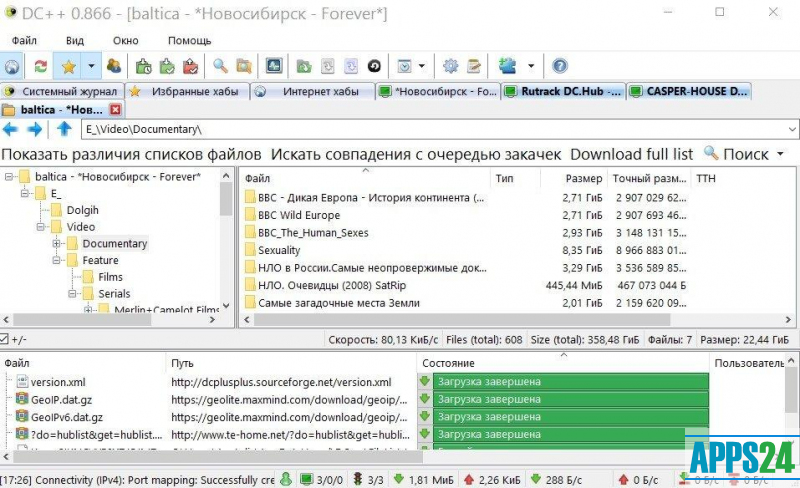
Task: Click green folder open file list icon
Action: [x=304, y=66]
